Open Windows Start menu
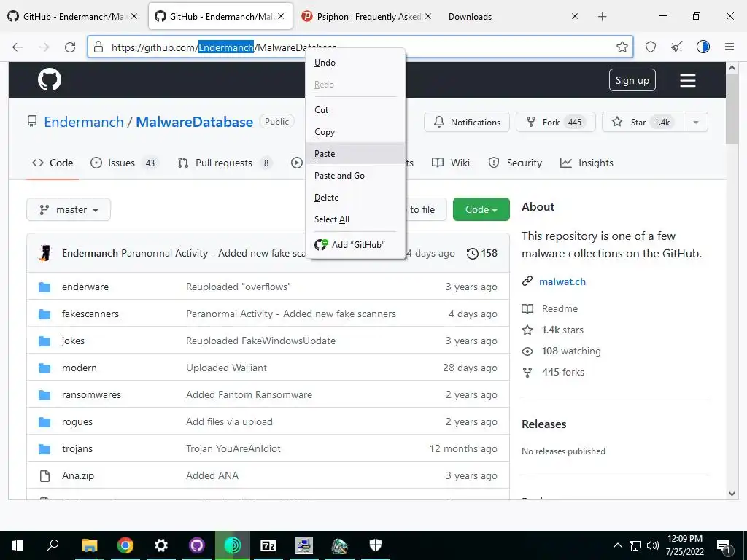 pyautogui.click(x=18, y=545)
